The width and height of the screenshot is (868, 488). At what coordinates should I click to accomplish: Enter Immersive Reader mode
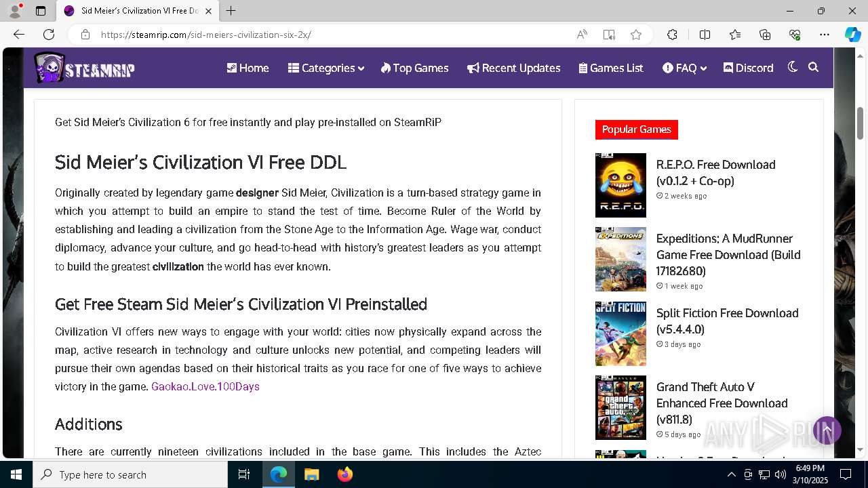click(609, 35)
